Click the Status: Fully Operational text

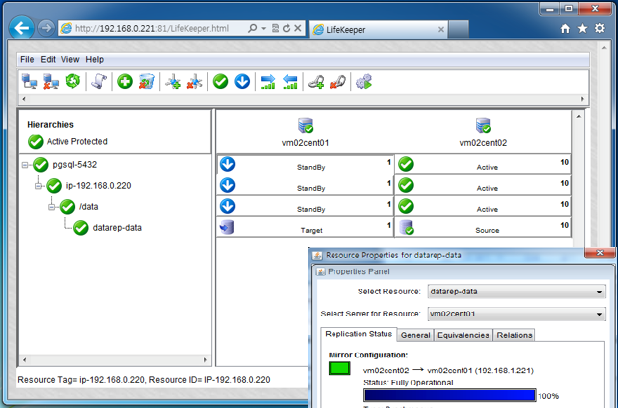(x=408, y=382)
